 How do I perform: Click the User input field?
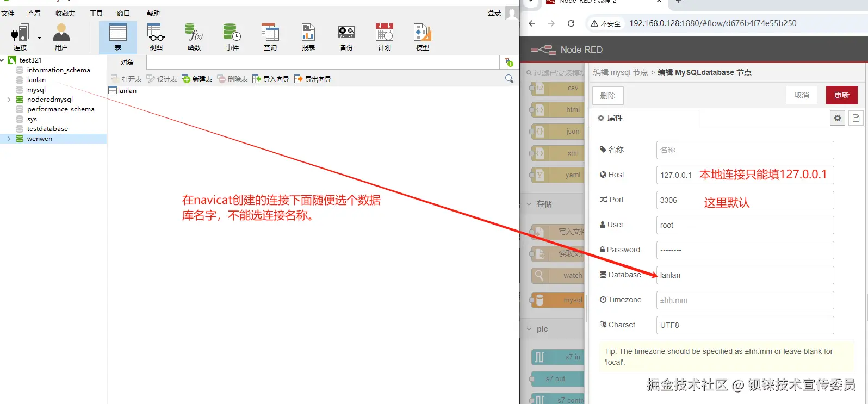(745, 225)
